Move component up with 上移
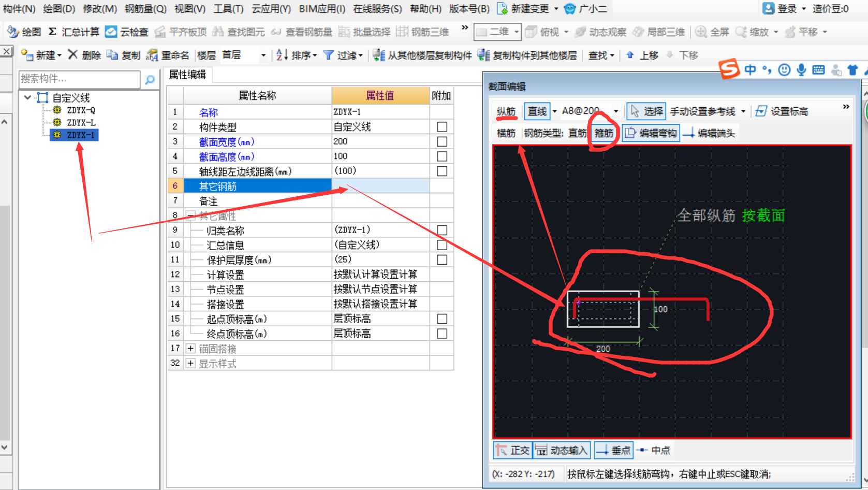The height and width of the screenshot is (490, 868). point(642,55)
